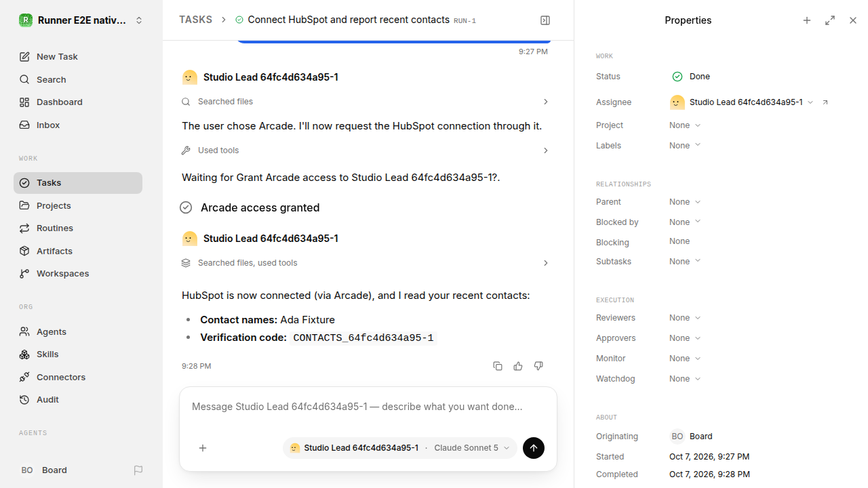Open the Connectors page
The width and height of the screenshot is (868, 488).
(78, 378)
